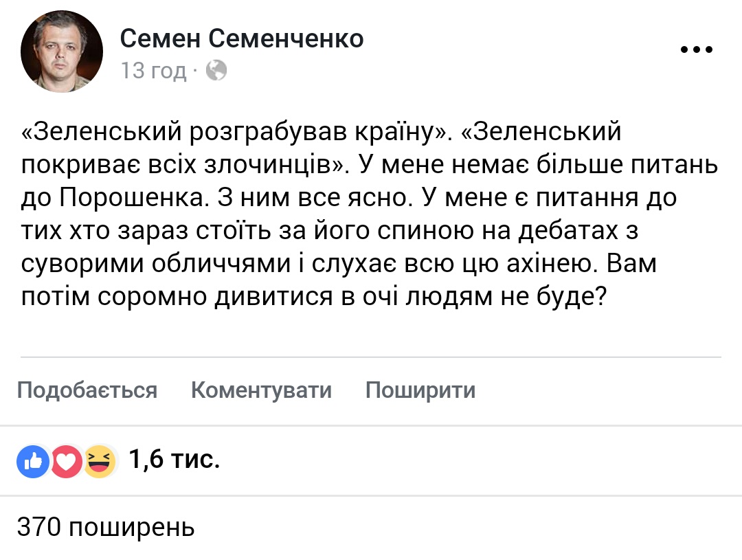Click the globe public-privacy icon
This screenshot has width=742, height=560.
(x=216, y=71)
